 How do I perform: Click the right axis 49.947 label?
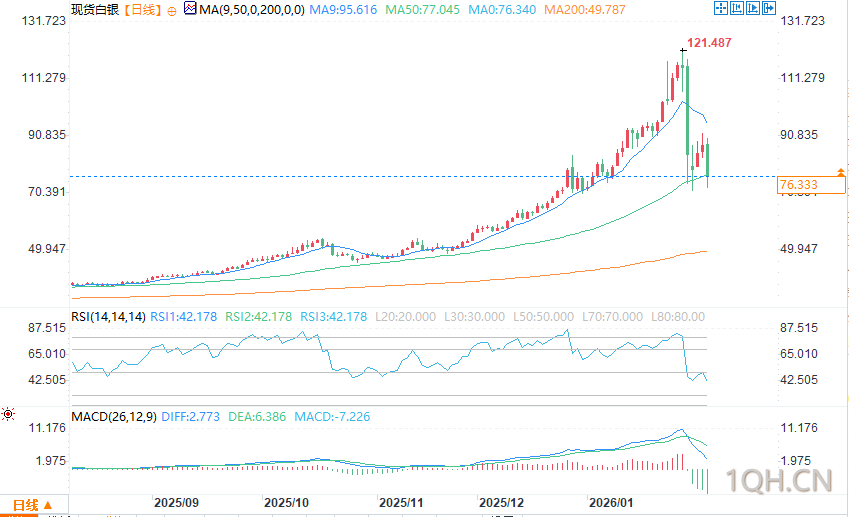tap(799, 249)
